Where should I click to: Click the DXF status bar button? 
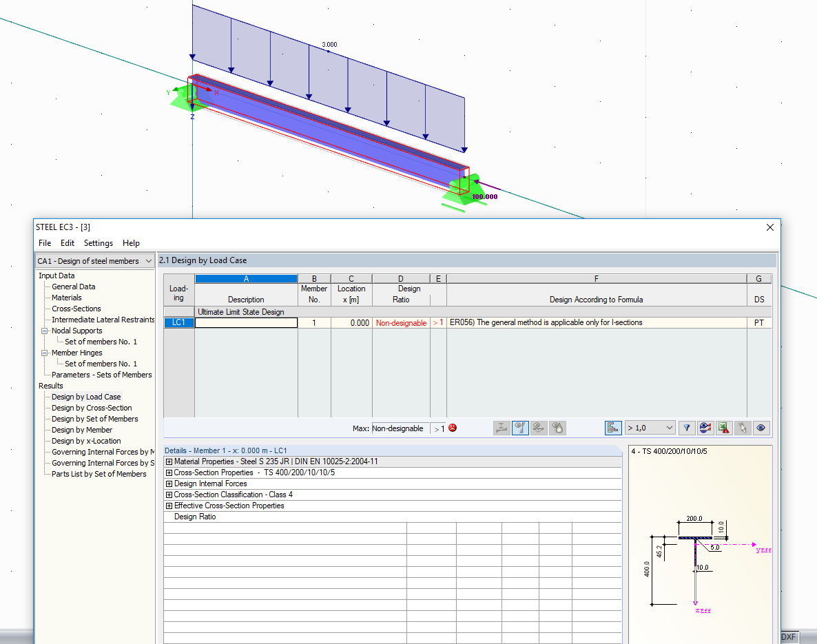pos(788,636)
